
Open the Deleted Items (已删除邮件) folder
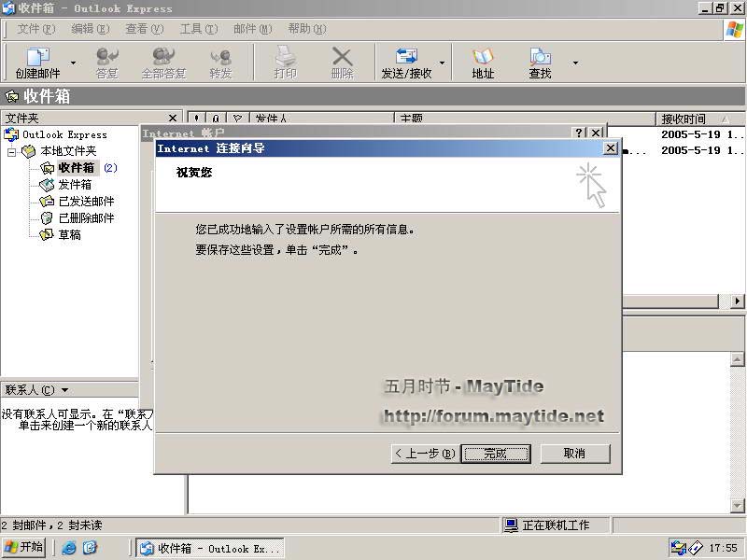tap(86, 218)
